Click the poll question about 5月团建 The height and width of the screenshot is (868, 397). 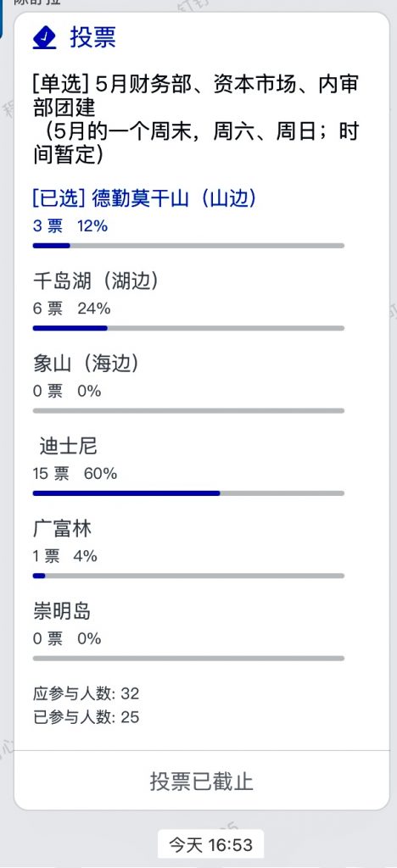point(196,120)
